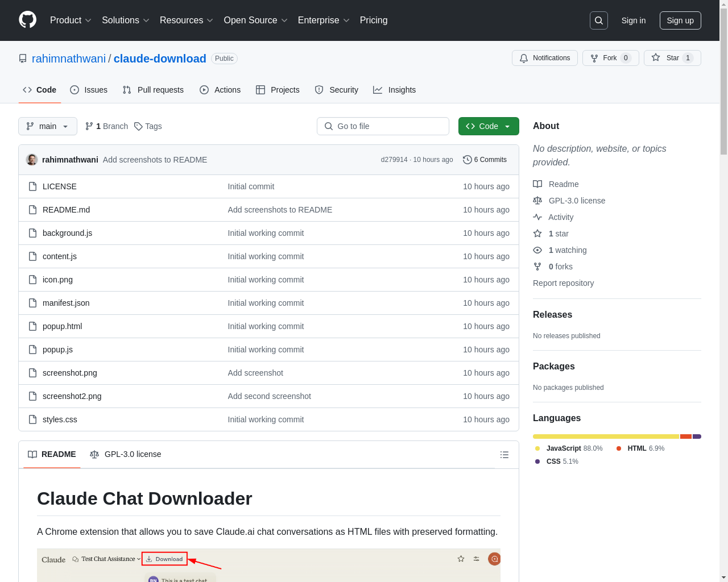Image resolution: width=728 pixels, height=582 pixels.
Task: Click Report repository link
Action: (x=563, y=283)
